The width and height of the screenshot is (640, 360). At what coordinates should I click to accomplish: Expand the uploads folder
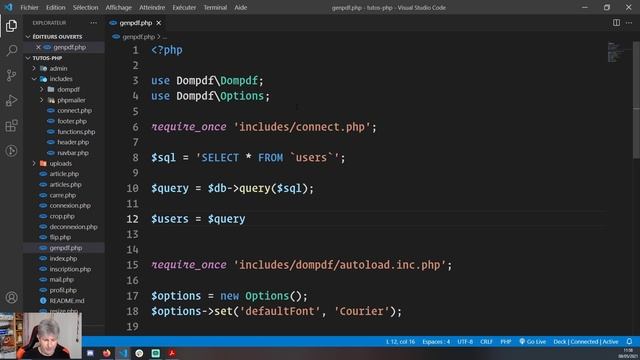pos(60,164)
